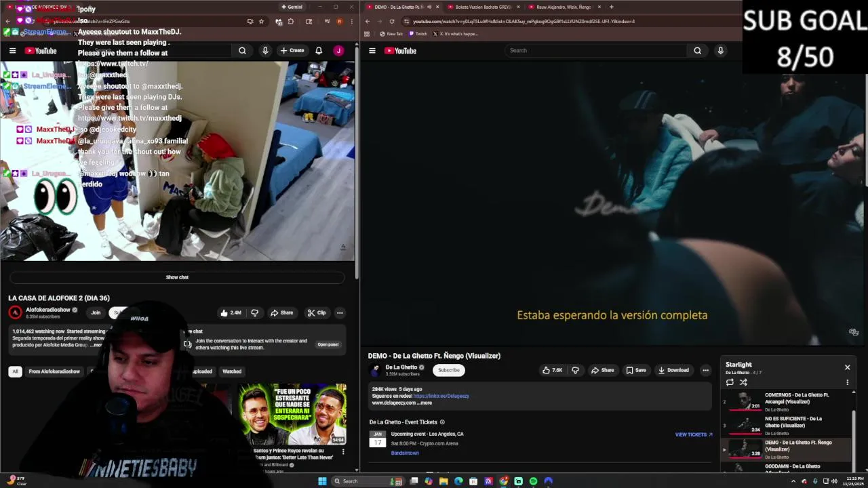
Task: Open the Bandsintown link
Action: (405, 453)
